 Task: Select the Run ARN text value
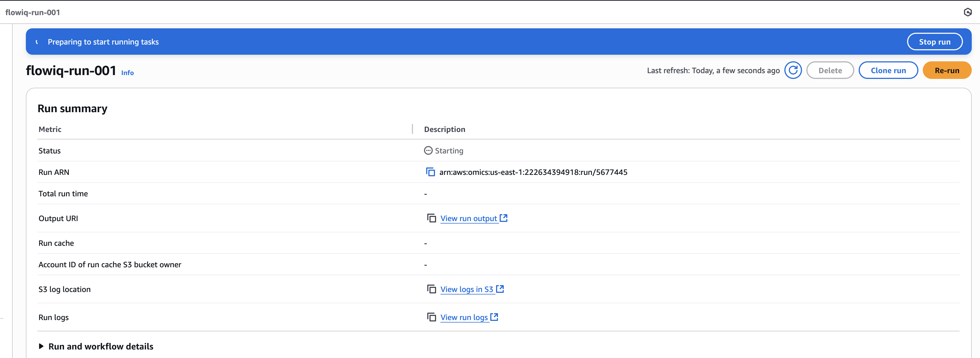click(x=533, y=172)
